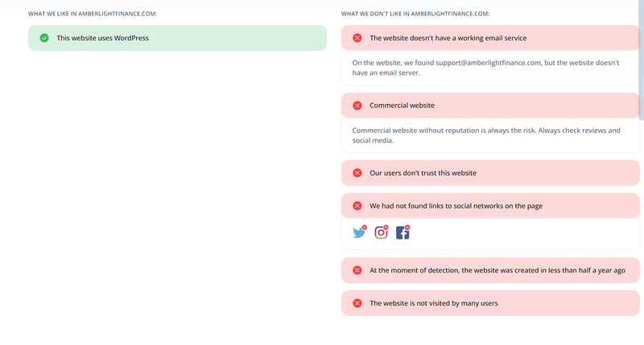The image size is (644, 345).
Task: Click the support@amberlightfinance.com email text
Action: pos(488,63)
